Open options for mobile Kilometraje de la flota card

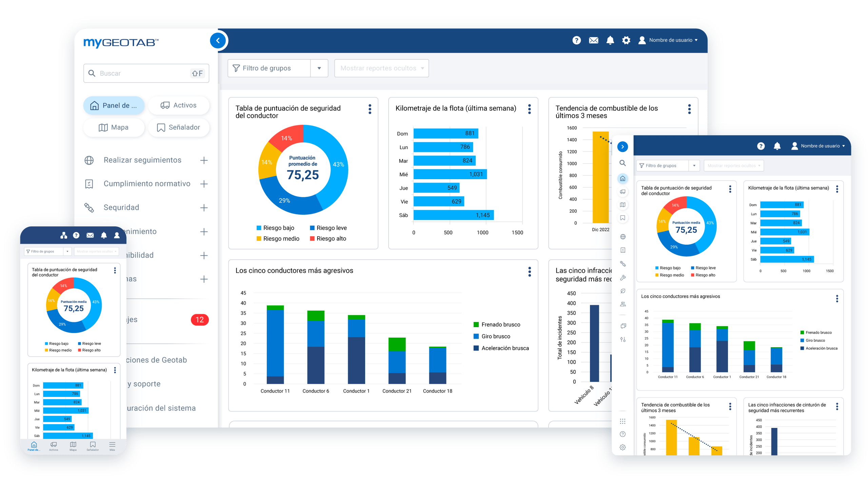[x=115, y=370]
